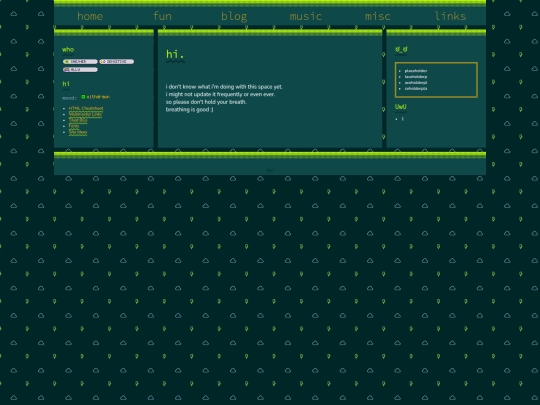Click the faint footer text
The height and width of the screenshot is (405, 540).
coord(270,170)
